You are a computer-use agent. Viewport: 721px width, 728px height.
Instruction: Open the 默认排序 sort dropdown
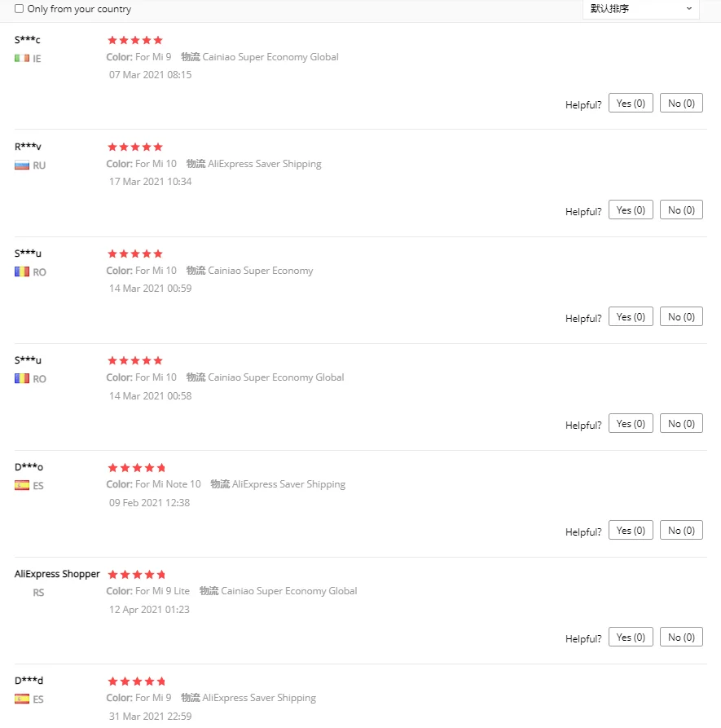641,9
